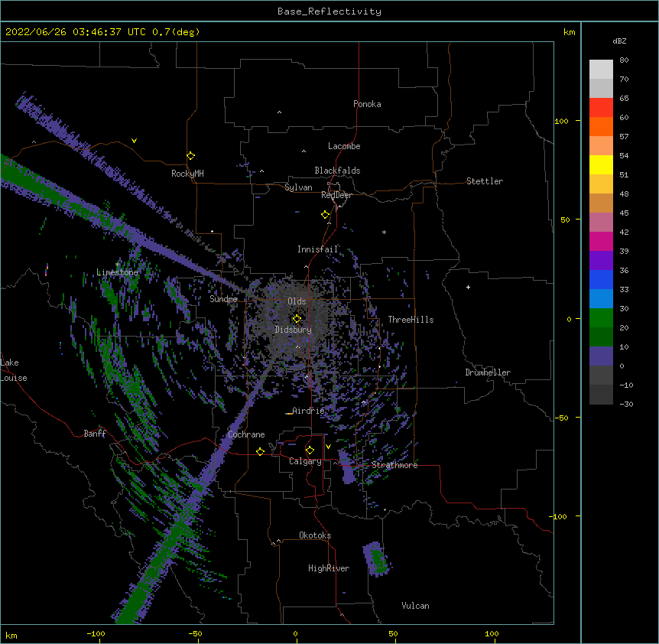Click the yellow V marker northwest of RockyMH
Image resolution: width=659 pixels, height=644 pixels.
pos(134,141)
